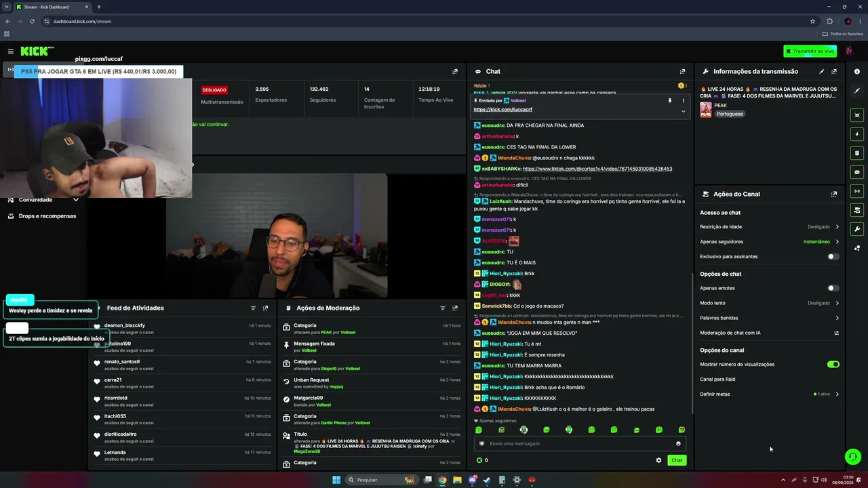Filter the Feed de Atividades list
Image resolution: width=868 pixels, height=488 pixels.
tap(254, 308)
